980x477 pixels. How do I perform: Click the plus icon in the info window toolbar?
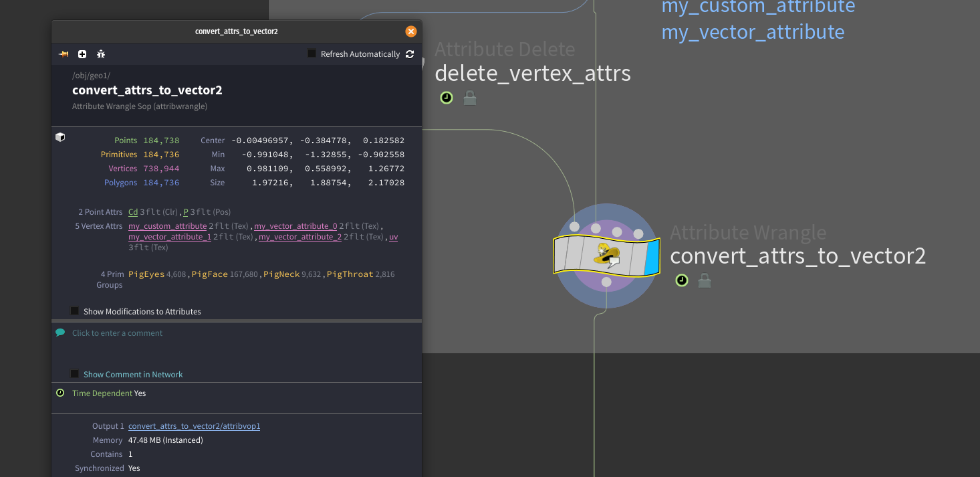[x=82, y=54]
